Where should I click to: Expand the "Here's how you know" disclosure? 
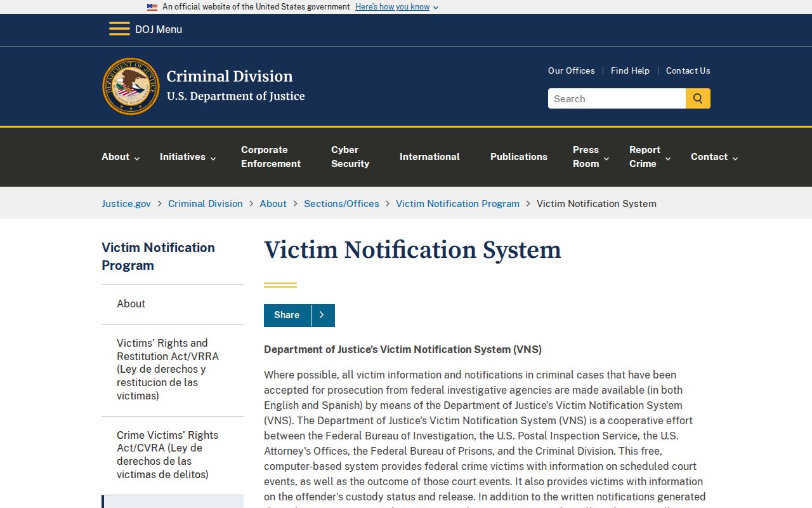tap(396, 7)
